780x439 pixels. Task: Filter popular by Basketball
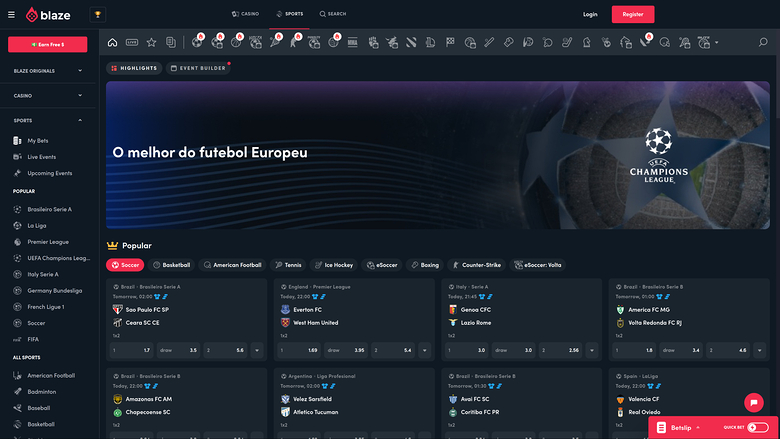[171, 265]
